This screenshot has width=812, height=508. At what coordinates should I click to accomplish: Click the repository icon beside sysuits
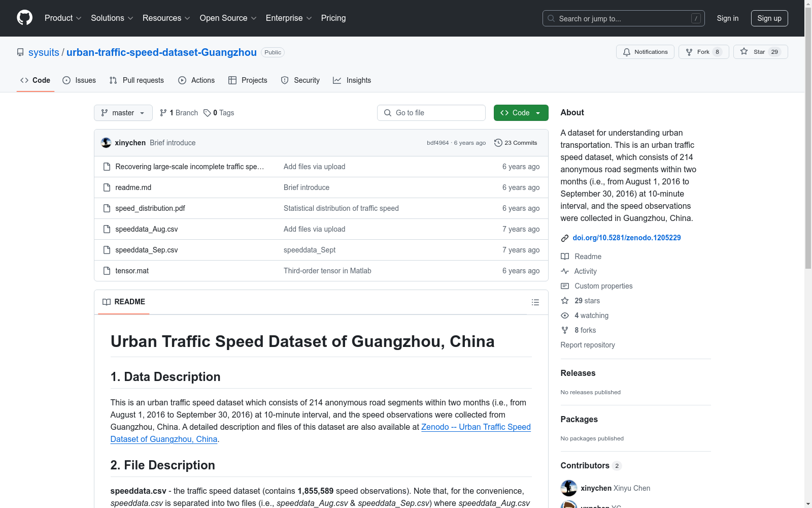20,52
